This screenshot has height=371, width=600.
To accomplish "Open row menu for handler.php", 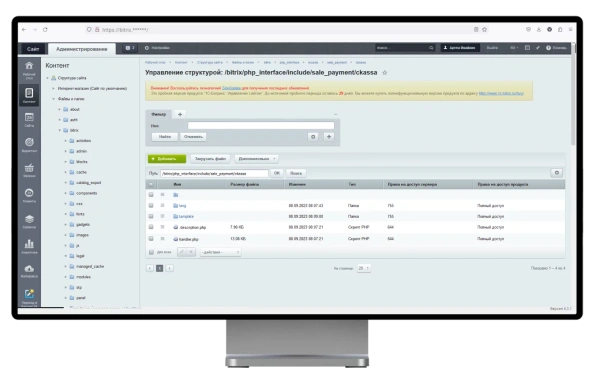I will pos(162,239).
